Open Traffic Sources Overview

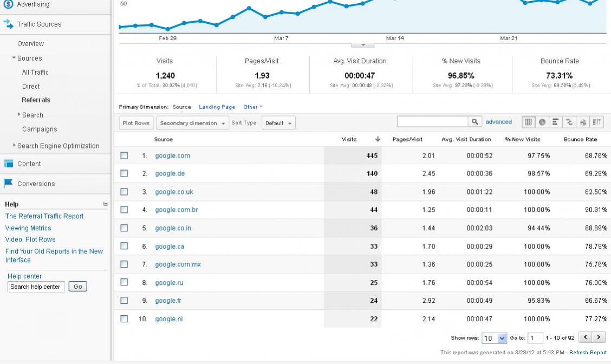pos(31,44)
